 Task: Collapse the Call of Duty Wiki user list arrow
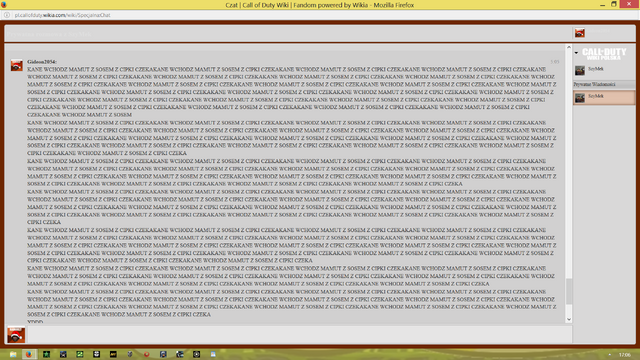click(576, 53)
